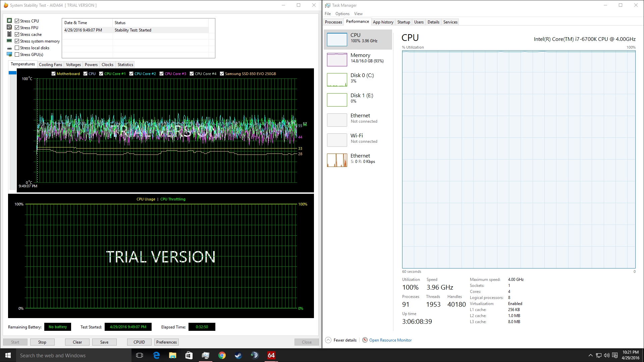Screen dimensions: 644x362
Task: Click the blue temperature graph scale slider
Action: (x=13, y=73)
